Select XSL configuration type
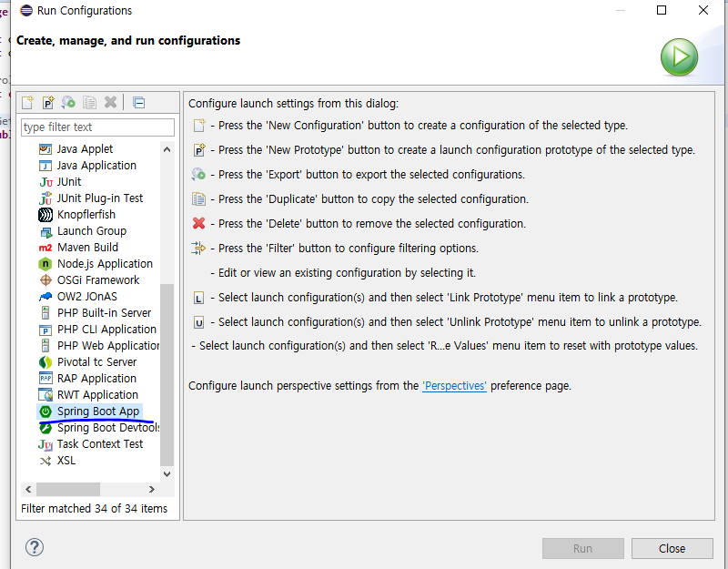Viewport: 728px width, 569px height. tap(66, 461)
